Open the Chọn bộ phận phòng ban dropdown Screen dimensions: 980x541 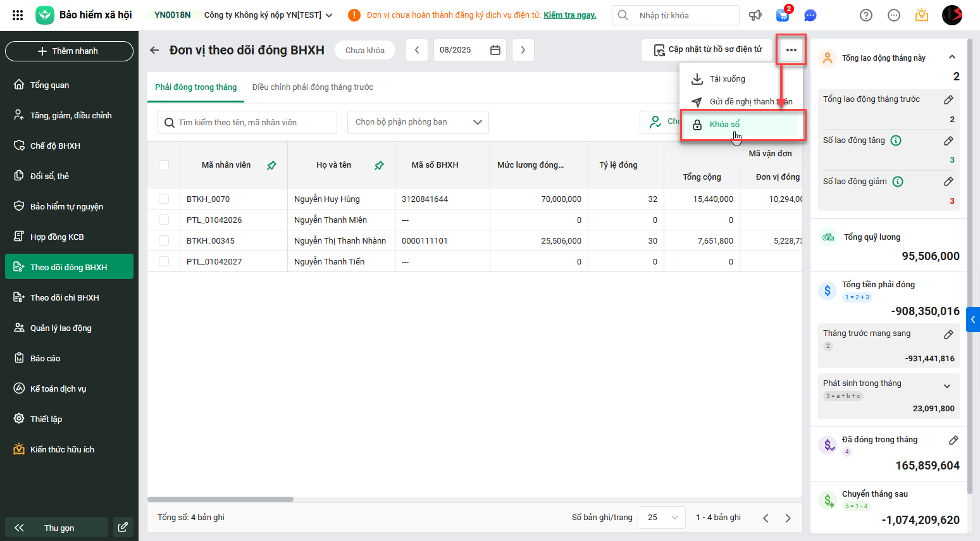(x=418, y=122)
